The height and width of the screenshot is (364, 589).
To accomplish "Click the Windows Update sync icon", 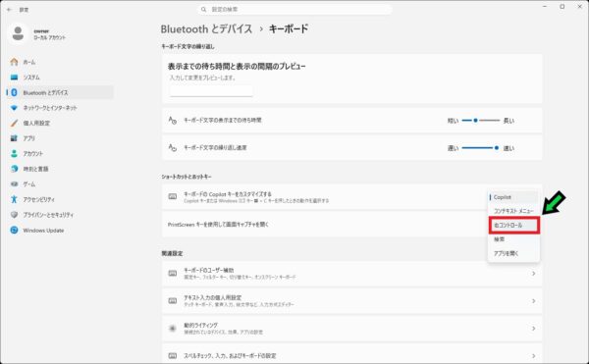I will pyautogui.click(x=14, y=230).
